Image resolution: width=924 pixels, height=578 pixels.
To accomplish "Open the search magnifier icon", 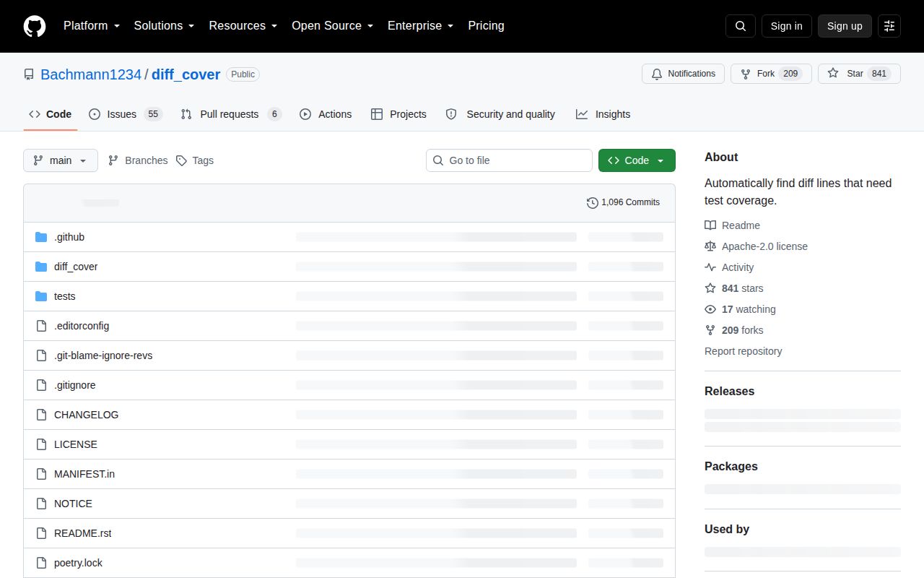I will pyautogui.click(x=741, y=26).
